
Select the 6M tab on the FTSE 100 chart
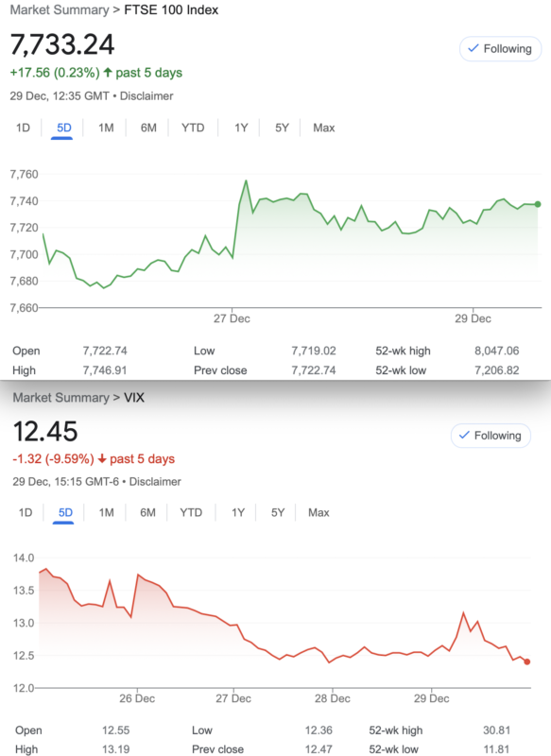pos(148,128)
